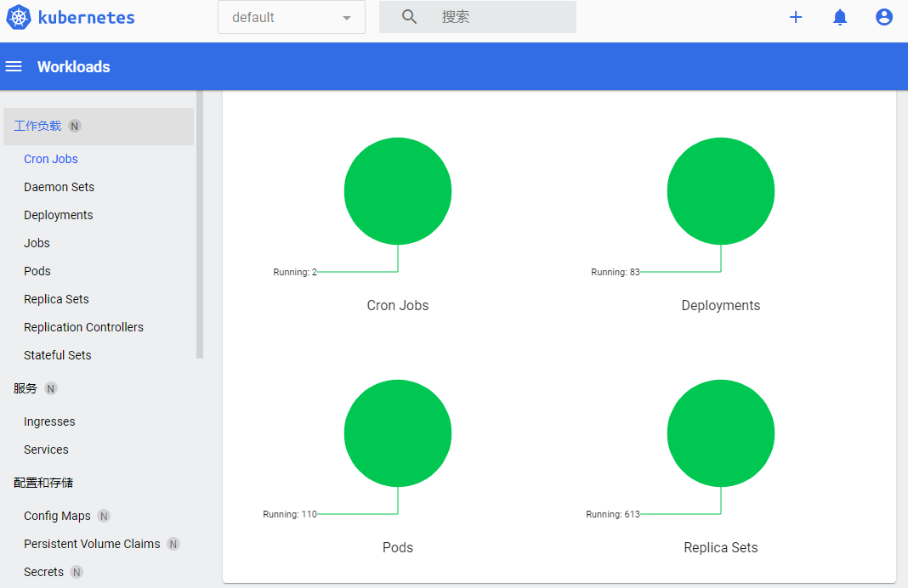Image resolution: width=908 pixels, height=588 pixels.
Task: Click the 'Running: 110' chart label
Action: click(x=290, y=514)
